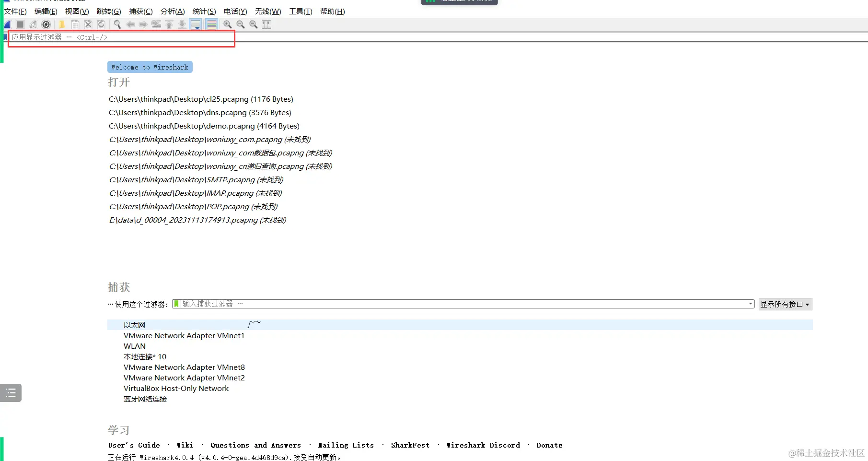Open the 统计(S) menu
The width and height of the screenshot is (868, 461).
204,12
